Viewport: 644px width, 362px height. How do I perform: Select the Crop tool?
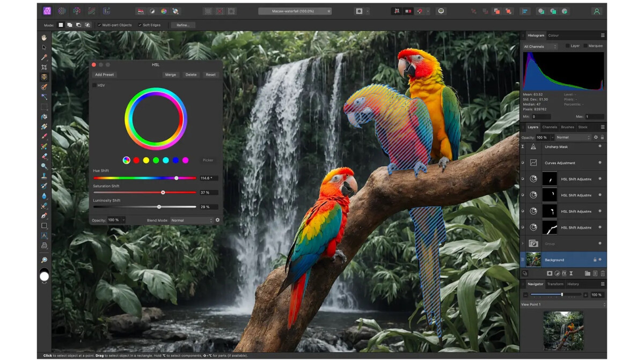pos(44,67)
